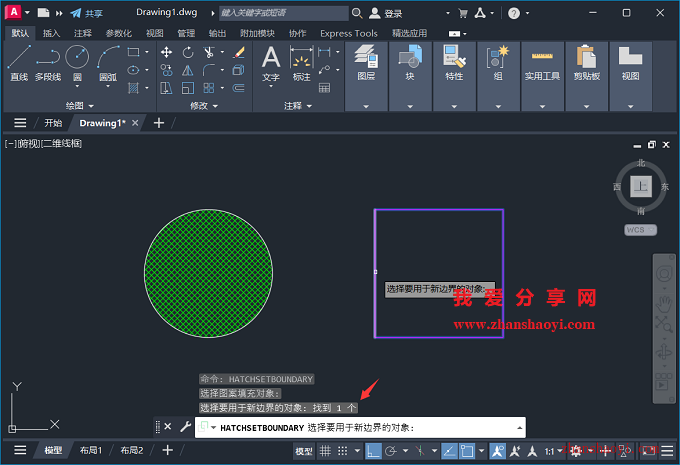Switch to the 参数化 ribbon tab
Screen dimensions: 680x465
118,33
